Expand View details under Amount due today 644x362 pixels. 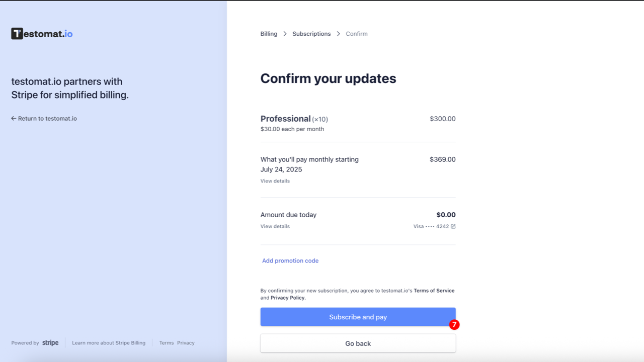[x=275, y=226]
